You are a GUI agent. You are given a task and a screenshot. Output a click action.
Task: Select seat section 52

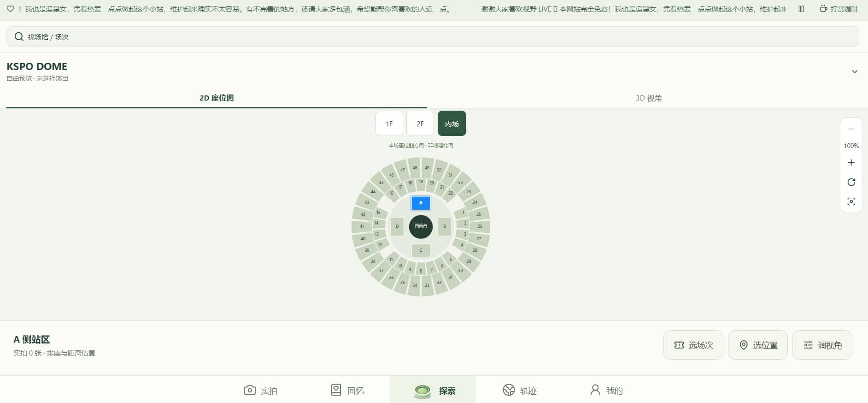tap(460, 183)
